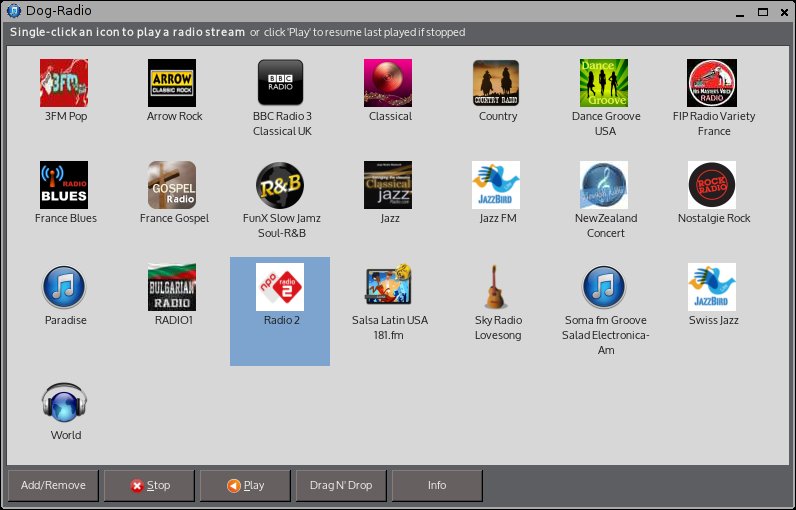Tune to the Jazz FM icon
Screen dimensions: 796x510
(x=496, y=185)
